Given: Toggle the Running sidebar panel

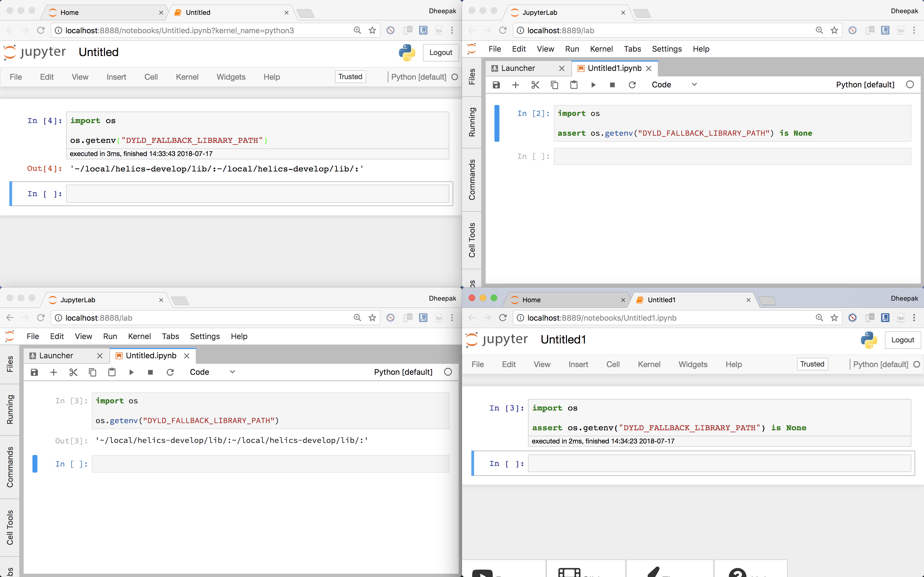Looking at the screenshot, I should 472,122.
